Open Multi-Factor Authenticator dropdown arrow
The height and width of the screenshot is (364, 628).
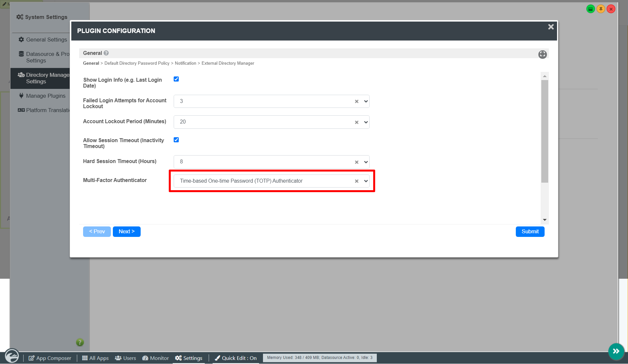click(x=366, y=181)
